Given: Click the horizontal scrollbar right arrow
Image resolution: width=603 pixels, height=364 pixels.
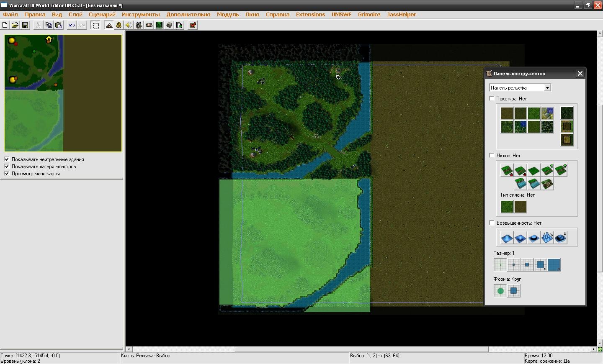Looking at the screenshot, I should coord(593,349).
